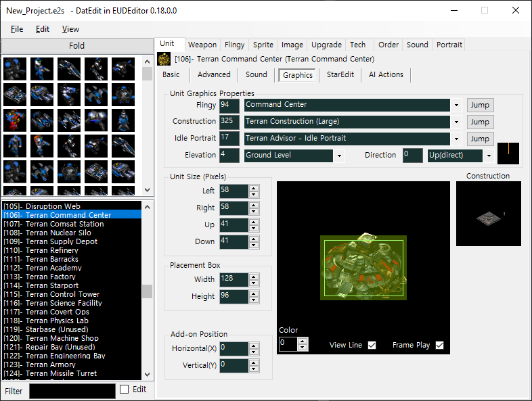Click the Nuclear Missile unit thumbnail

coord(123,120)
